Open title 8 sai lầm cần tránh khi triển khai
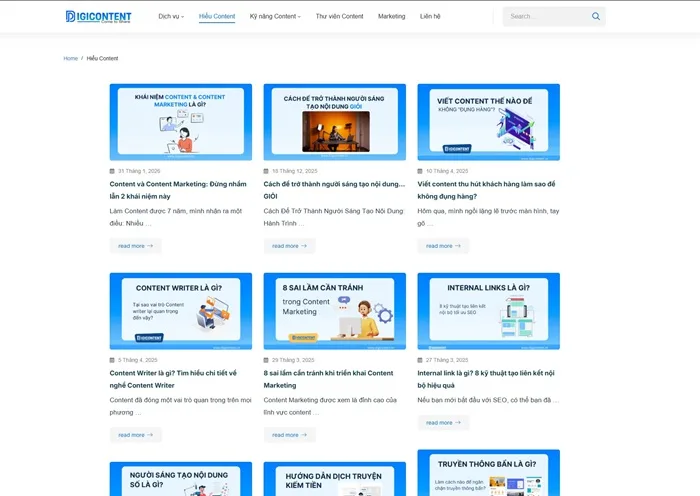This screenshot has height=496, width=700. (329, 379)
